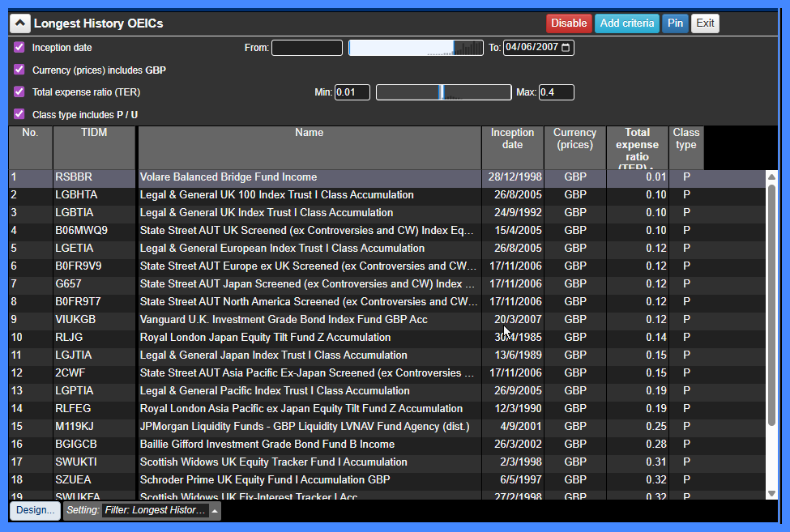Collapse the Longest History OEICs panel
This screenshot has height=532, width=790.
pyautogui.click(x=20, y=23)
